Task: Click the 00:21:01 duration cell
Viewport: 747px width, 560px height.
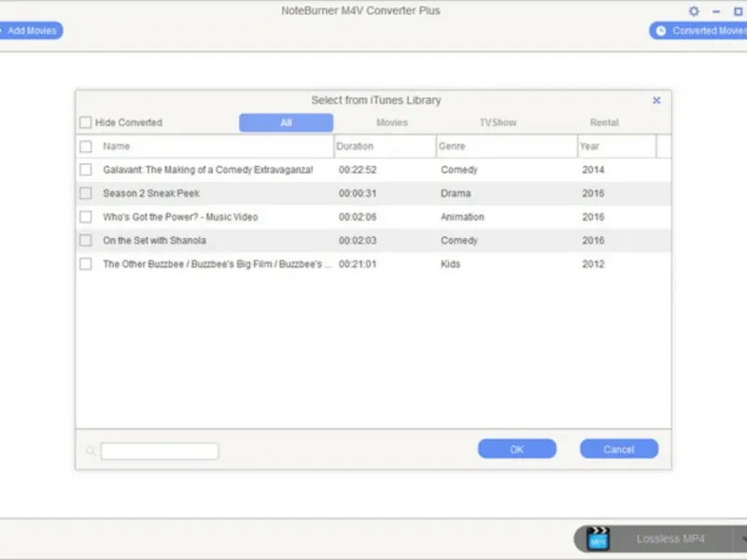Action: tap(358, 264)
